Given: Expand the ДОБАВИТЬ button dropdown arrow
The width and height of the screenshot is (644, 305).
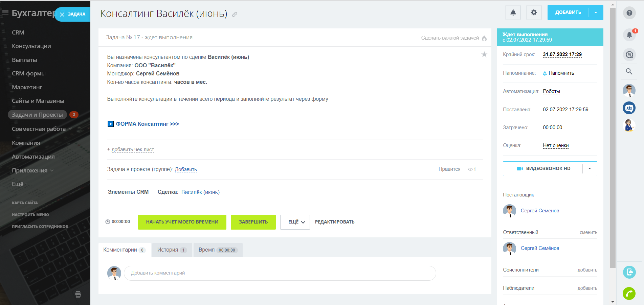Looking at the screenshot, I should [x=596, y=13].
